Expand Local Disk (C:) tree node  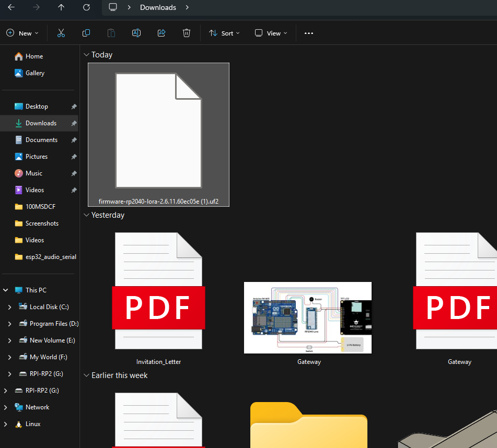pos(9,307)
